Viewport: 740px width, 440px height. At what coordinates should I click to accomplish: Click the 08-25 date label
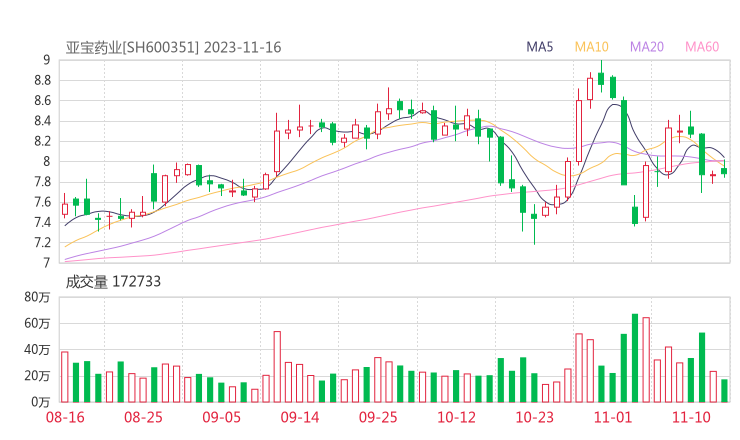click(143, 417)
